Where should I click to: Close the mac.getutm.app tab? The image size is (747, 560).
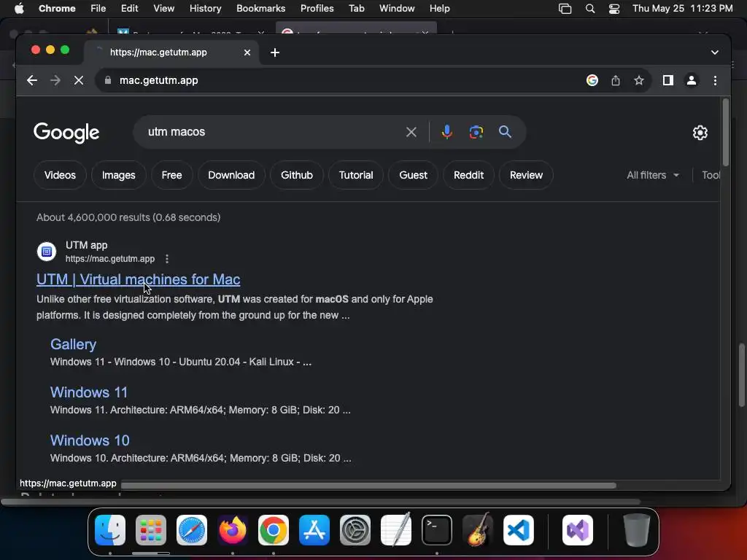[247, 52]
